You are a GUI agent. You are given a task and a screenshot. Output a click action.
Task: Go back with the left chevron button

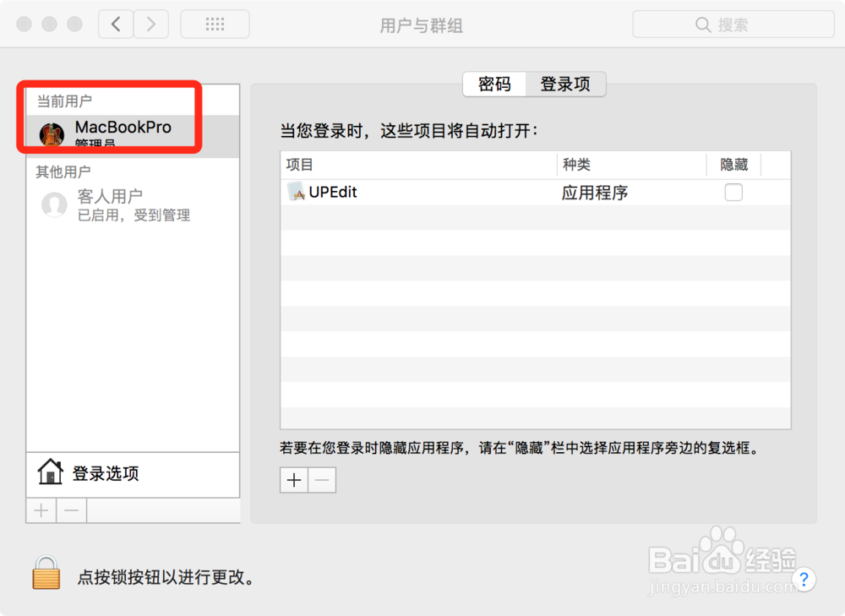point(116,25)
